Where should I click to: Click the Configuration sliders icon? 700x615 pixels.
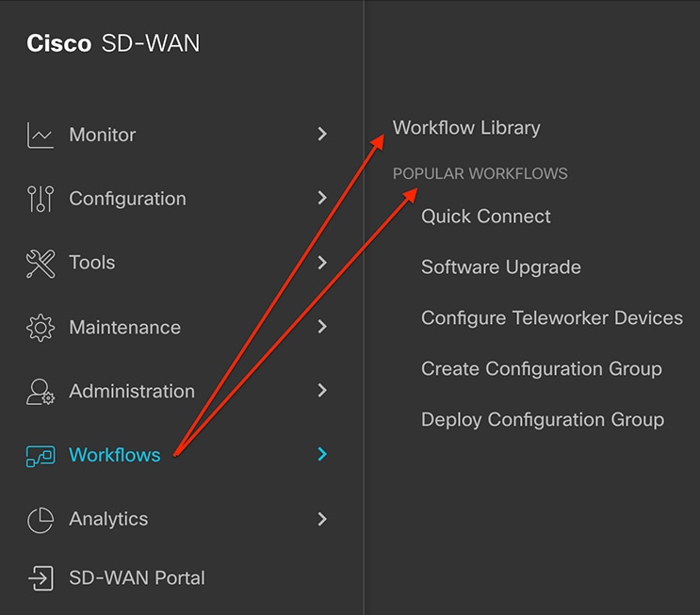(x=41, y=199)
